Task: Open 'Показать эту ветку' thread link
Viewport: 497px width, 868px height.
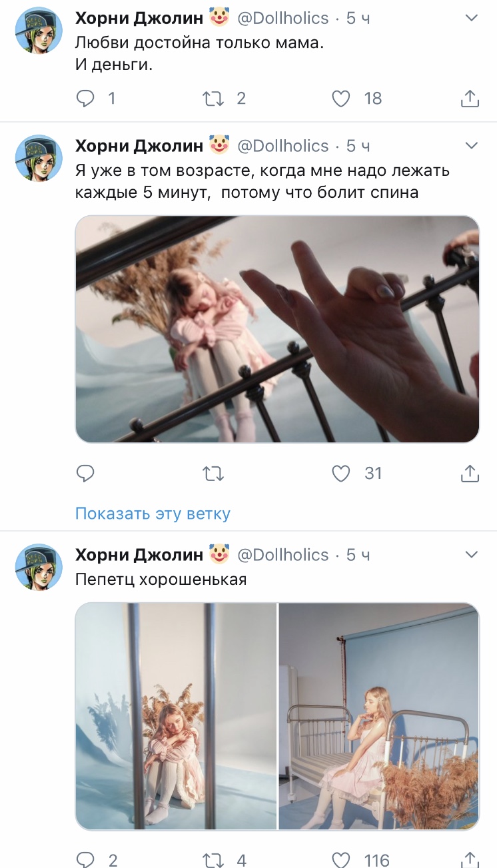Action: tap(153, 514)
